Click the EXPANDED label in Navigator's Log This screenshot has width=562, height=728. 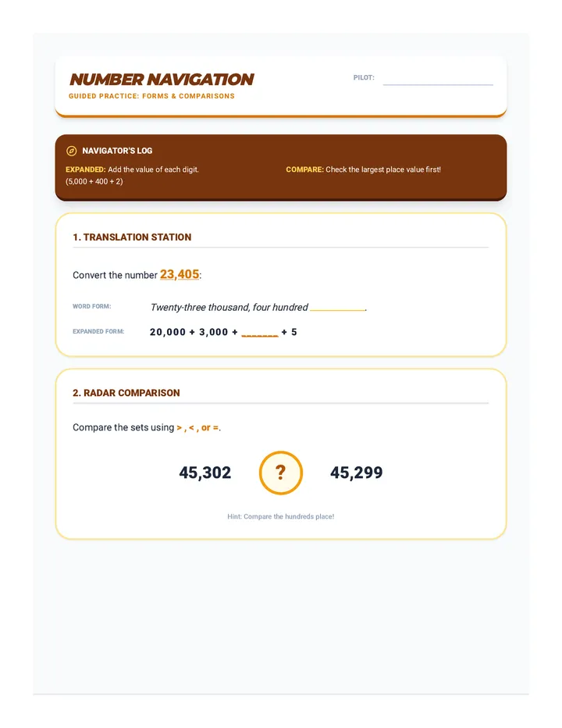click(x=85, y=170)
